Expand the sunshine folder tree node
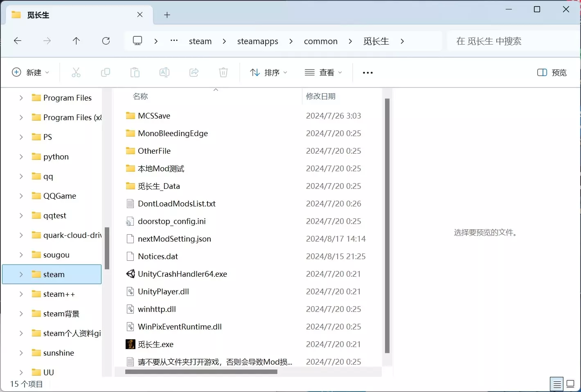Viewport: 581px width, 392px height. [x=21, y=353]
